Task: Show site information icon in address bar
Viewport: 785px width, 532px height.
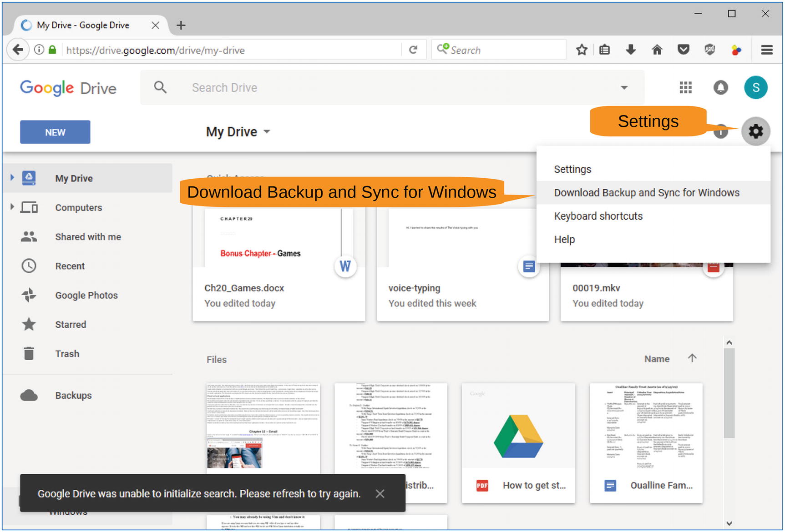Action: (x=39, y=50)
